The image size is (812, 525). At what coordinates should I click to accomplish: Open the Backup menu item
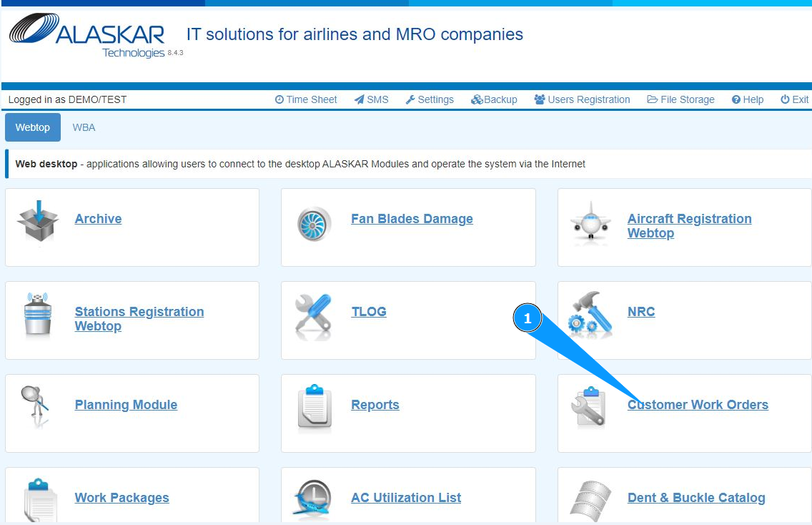(x=500, y=99)
